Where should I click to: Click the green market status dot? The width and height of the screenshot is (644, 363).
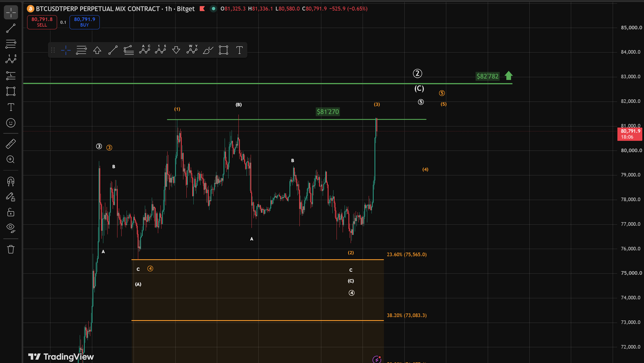[x=214, y=9]
